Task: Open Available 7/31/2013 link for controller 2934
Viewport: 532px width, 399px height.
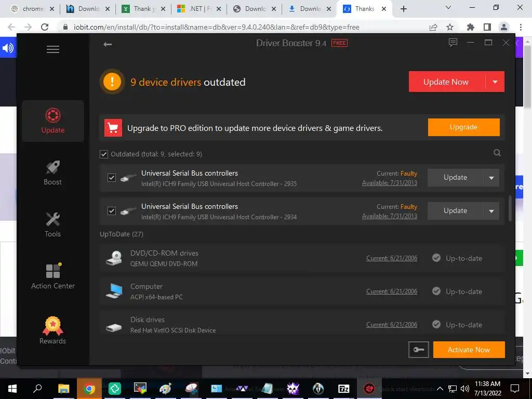Action: click(x=390, y=216)
